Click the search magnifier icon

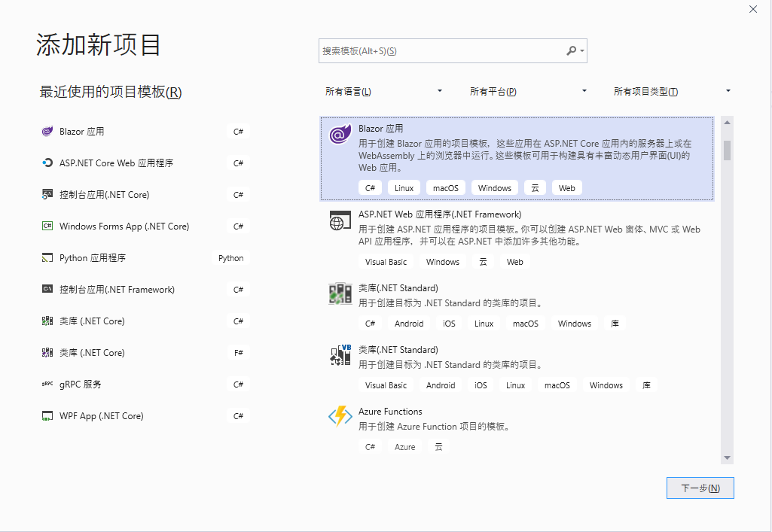point(572,51)
